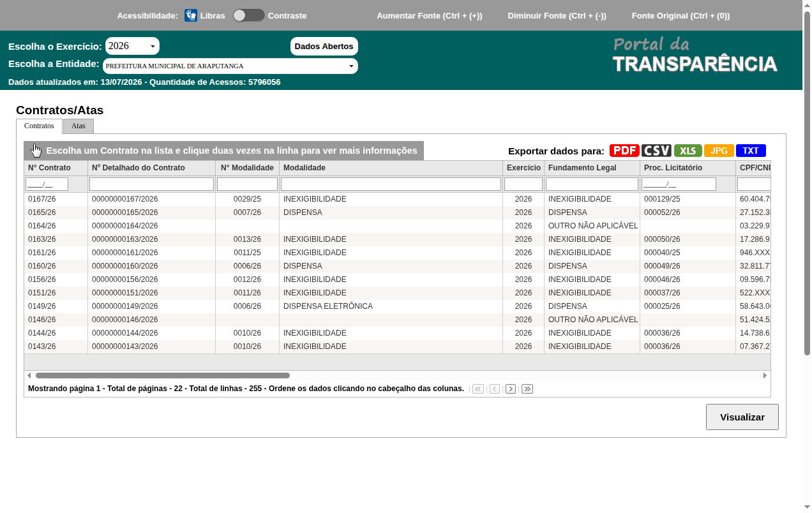Screen dimensions: 812x513
Task: Click modalidade number 0029/25 cell
Action: 248,199
